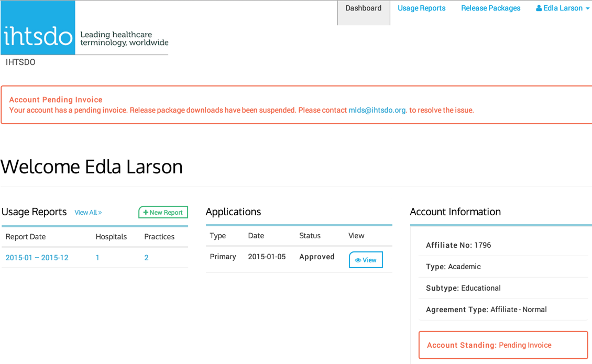The height and width of the screenshot is (364, 592).
Task: Open the 2015-01 – 2015-12 report
Action: tap(37, 258)
